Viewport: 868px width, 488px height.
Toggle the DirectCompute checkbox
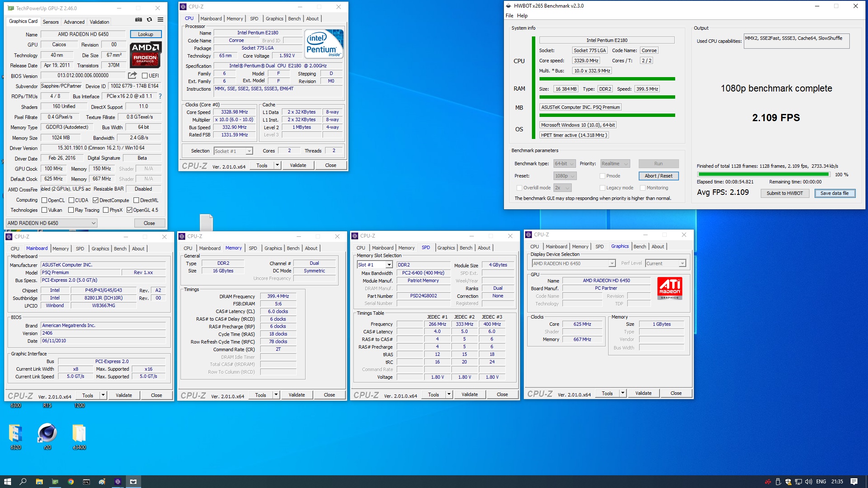96,200
